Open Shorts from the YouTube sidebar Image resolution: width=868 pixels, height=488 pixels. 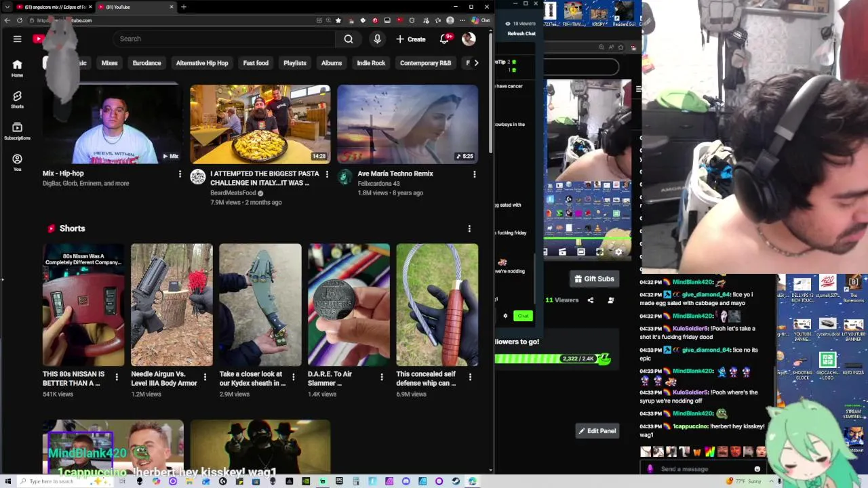[17, 99]
